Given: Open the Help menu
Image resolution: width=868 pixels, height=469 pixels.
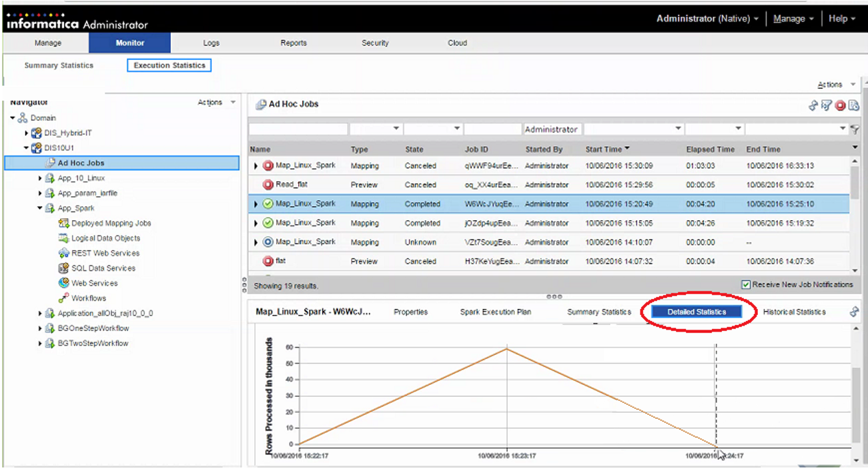Looking at the screenshot, I should (842, 19).
